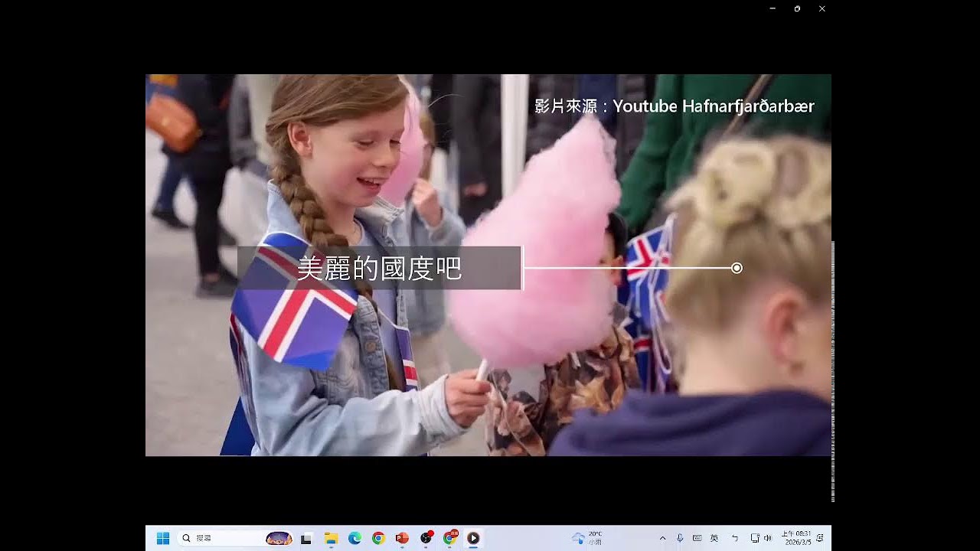Show hidden system tray icons

coord(662,538)
